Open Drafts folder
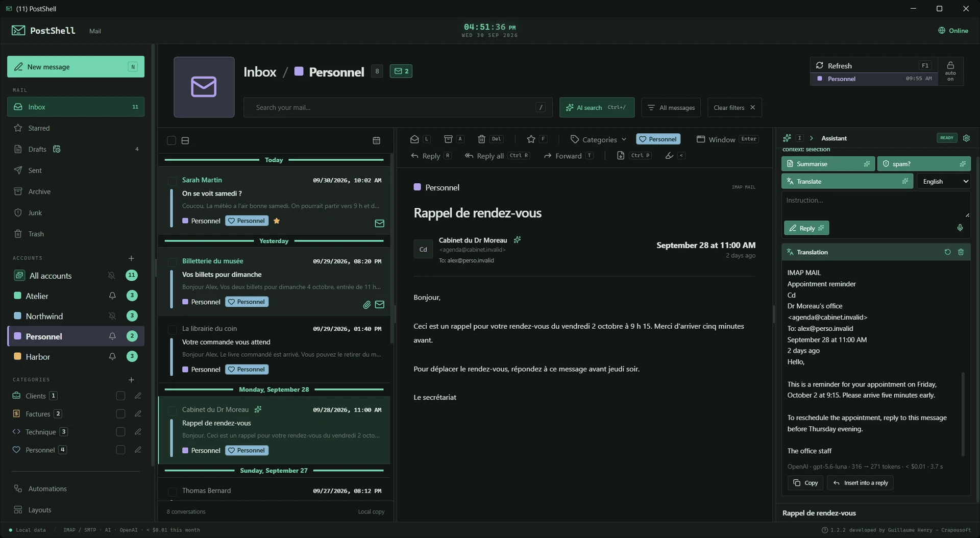Image resolution: width=980 pixels, height=538 pixels. click(76, 149)
